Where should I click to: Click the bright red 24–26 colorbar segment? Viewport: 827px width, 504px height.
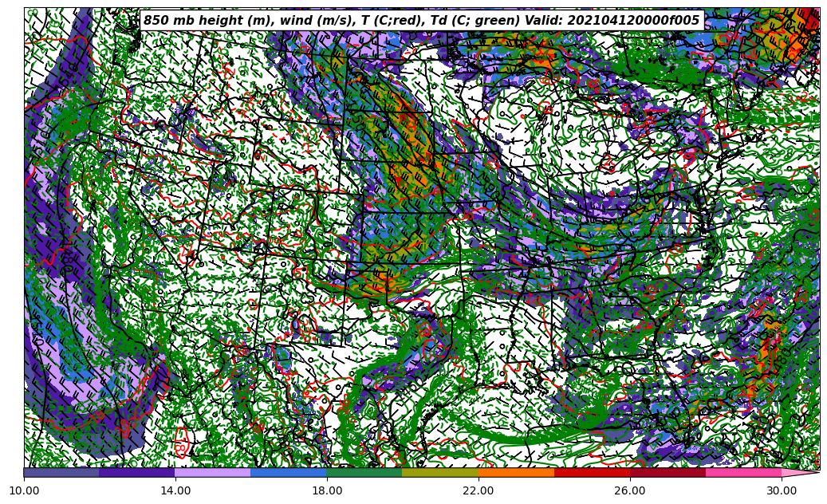[592, 473]
